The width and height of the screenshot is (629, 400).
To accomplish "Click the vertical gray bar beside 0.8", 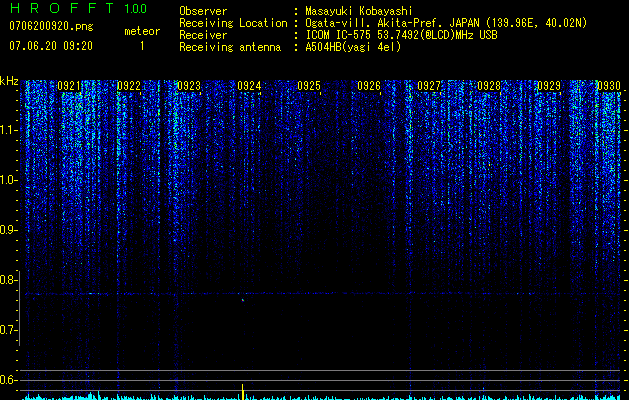I will click(x=19, y=308).
